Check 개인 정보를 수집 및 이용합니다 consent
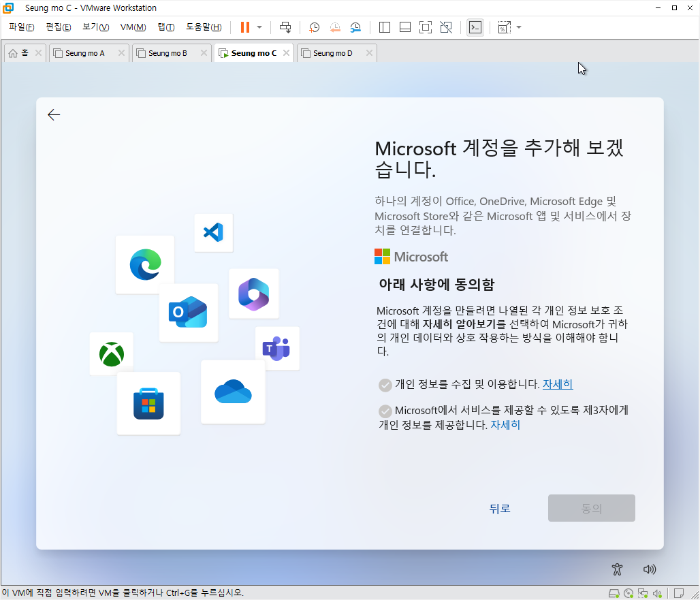 (385, 385)
